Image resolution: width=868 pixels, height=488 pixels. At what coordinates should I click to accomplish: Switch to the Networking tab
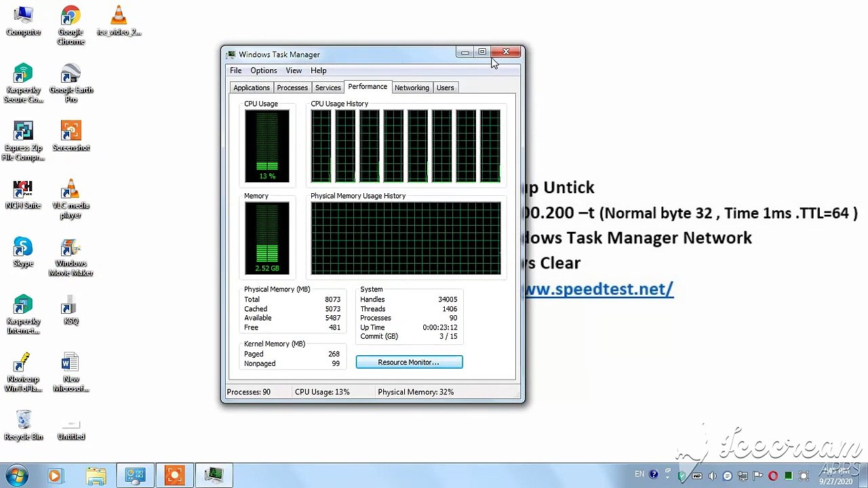click(x=412, y=87)
